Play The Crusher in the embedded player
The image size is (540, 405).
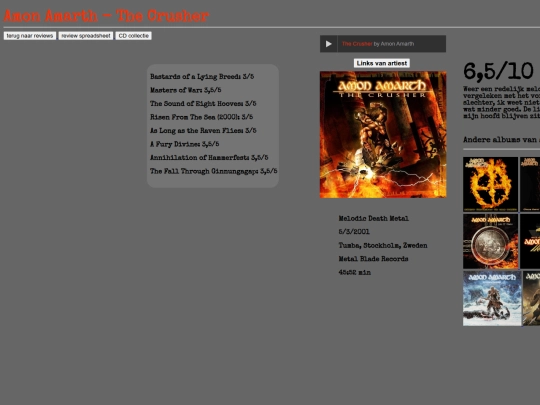point(329,44)
